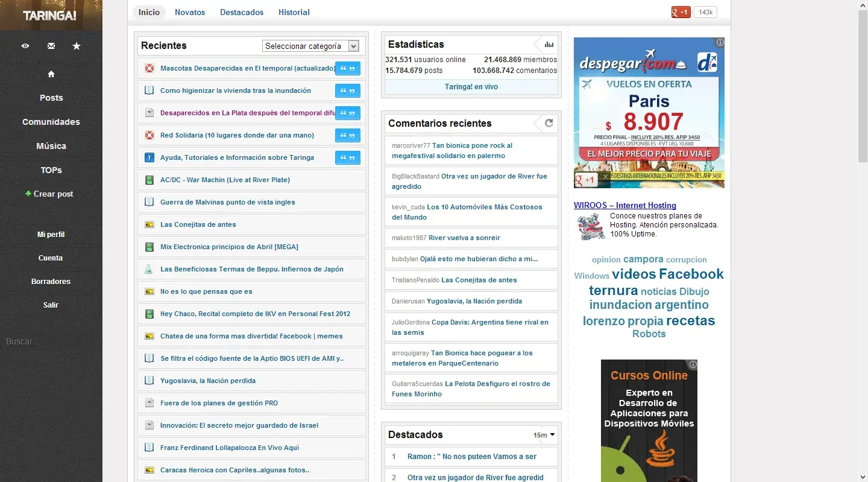
Task: Click the lifebuoy icon beside Mascotas Desaparecidas
Action: [x=149, y=68]
